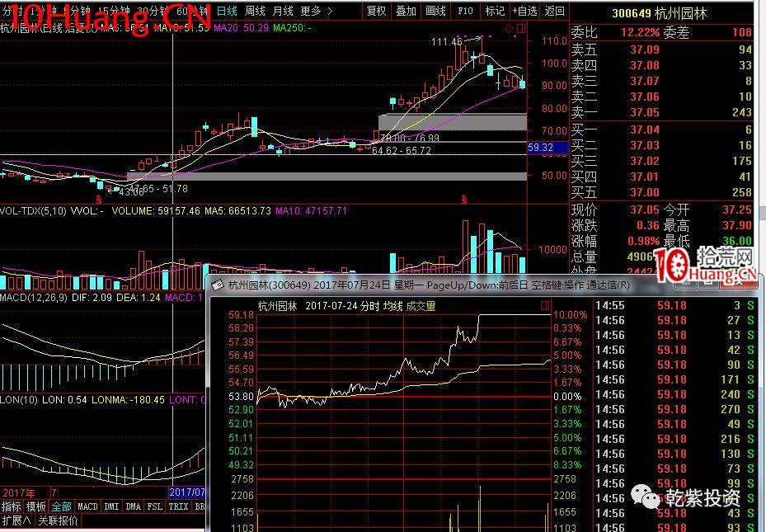This screenshot has height=532, width=766.
Task: Click 均线 label in the intraday popup
Action: (392, 306)
